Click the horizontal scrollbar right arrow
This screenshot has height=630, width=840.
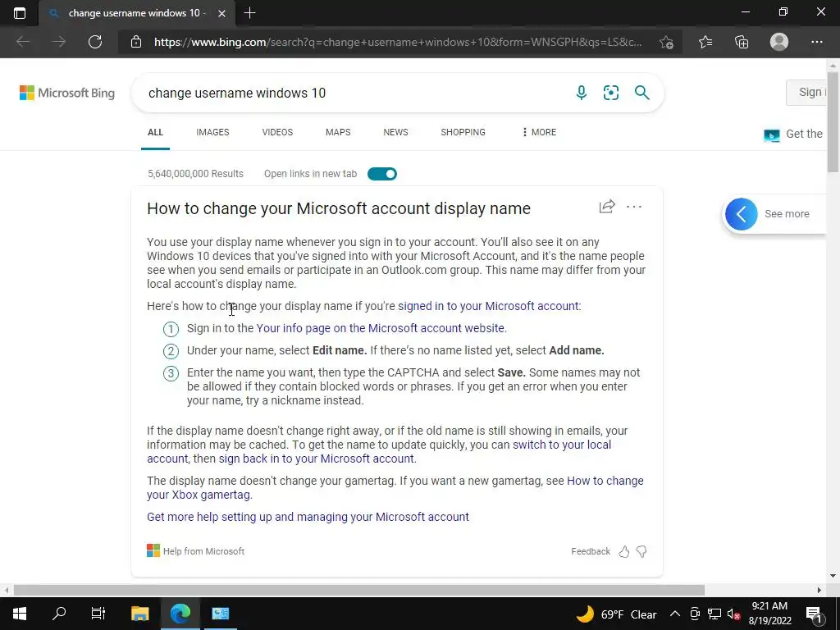819,590
